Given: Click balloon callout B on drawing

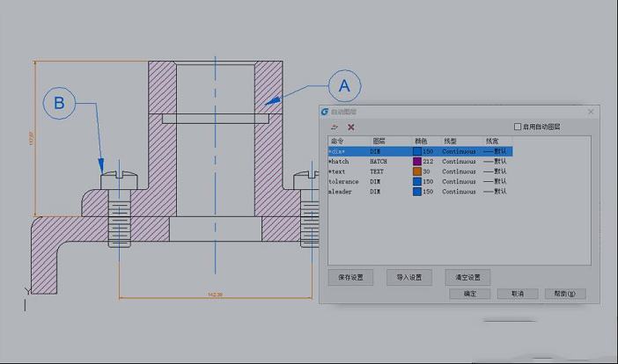Looking at the screenshot, I should coord(59,104).
